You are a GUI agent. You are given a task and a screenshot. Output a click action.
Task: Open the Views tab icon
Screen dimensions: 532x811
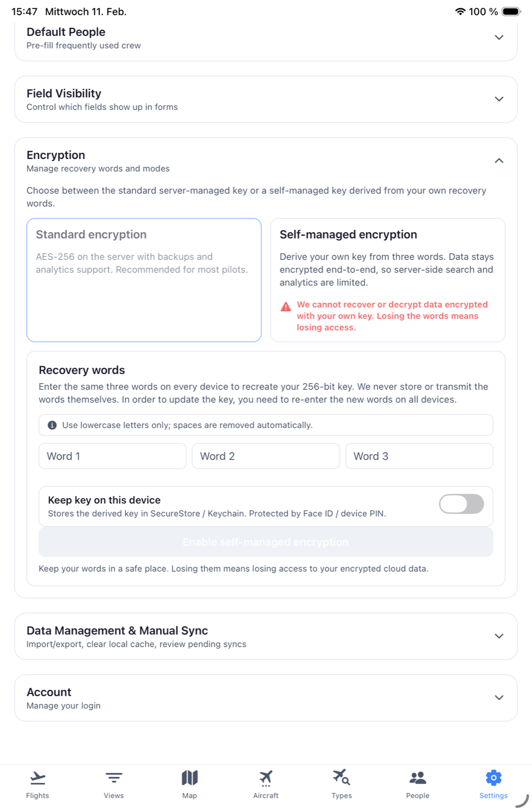[x=113, y=777]
